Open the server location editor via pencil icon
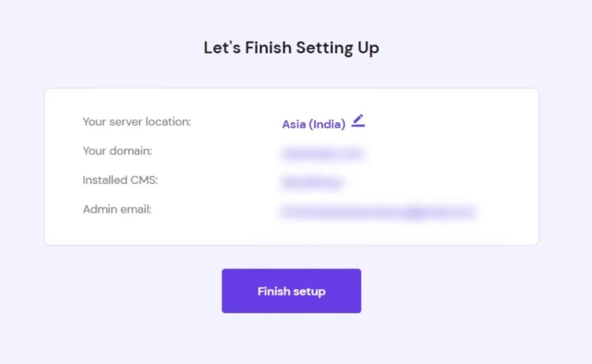Image resolution: width=592 pixels, height=364 pixels. tap(359, 120)
